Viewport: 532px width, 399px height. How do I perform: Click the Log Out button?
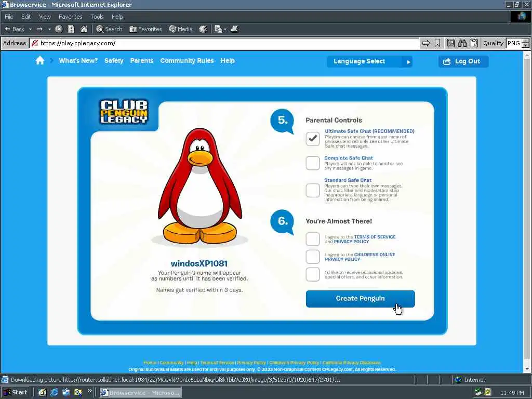tap(463, 61)
